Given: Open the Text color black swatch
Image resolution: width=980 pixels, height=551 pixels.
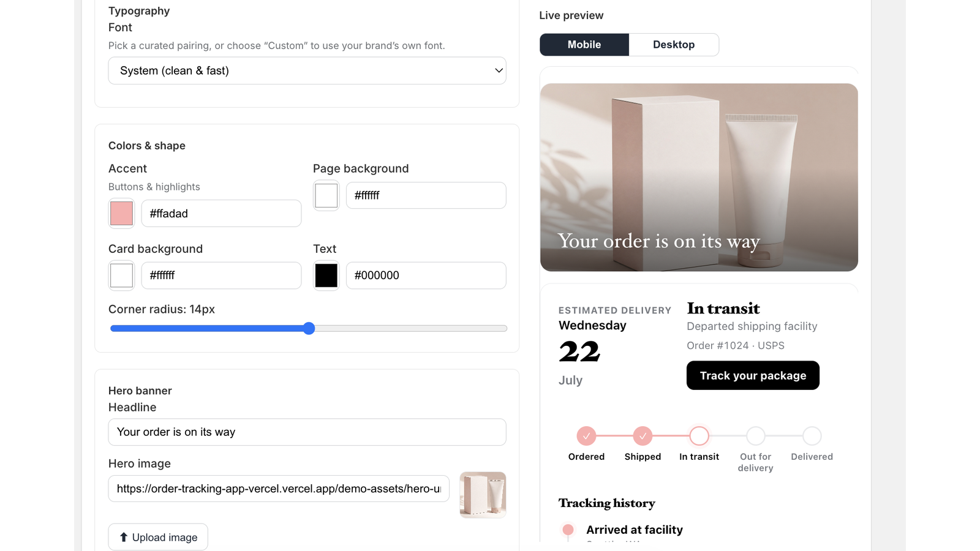Looking at the screenshot, I should click(x=326, y=275).
